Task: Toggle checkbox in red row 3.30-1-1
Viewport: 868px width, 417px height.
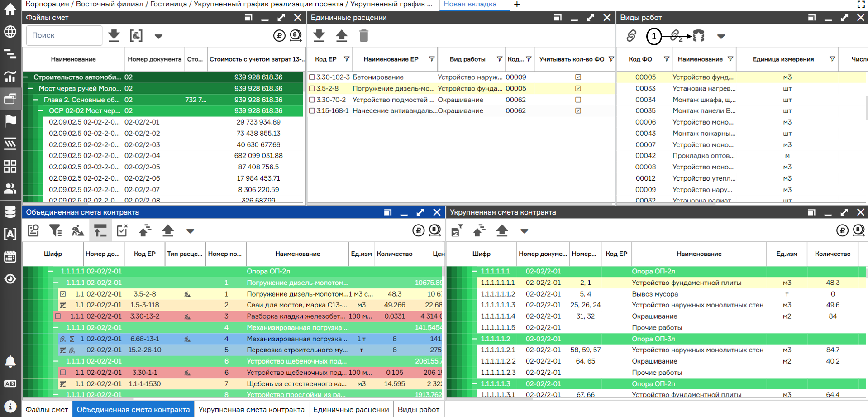Action: point(63,372)
